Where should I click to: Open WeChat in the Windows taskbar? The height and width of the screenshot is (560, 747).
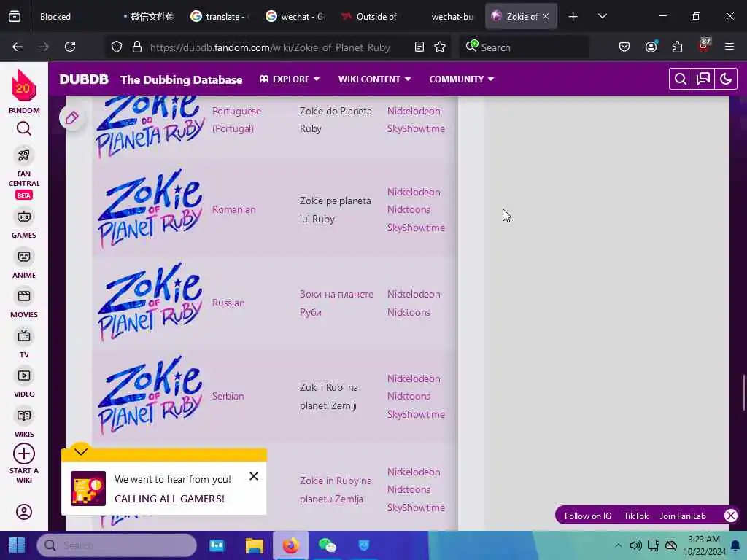coord(327,545)
